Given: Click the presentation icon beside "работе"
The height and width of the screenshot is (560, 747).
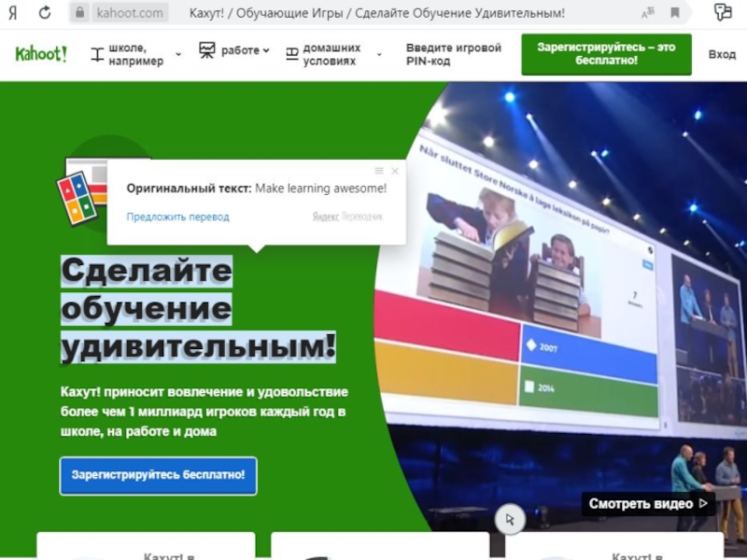Looking at the screenshot, I should [207, 50].
